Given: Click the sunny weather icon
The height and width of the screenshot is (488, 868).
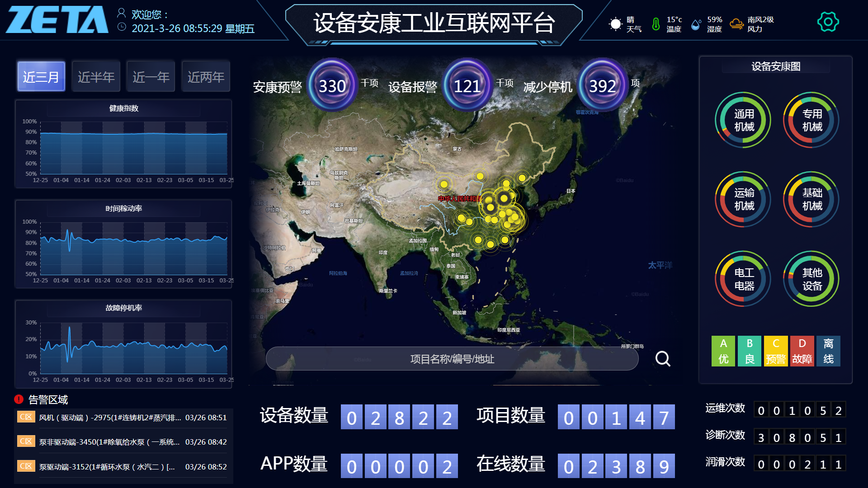Looking at the screenshot, I should click(x=615, y=24).
